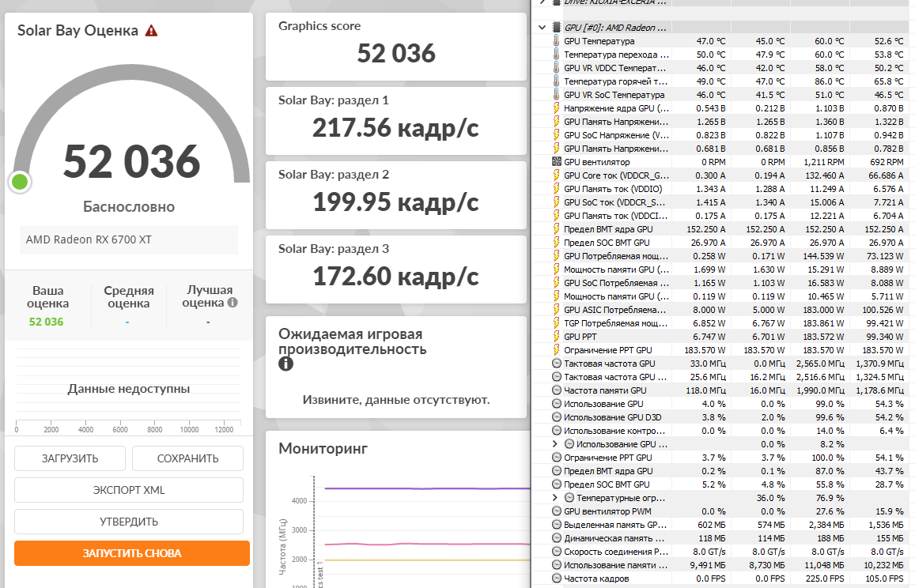Viewport: 915px width, 588px height.
Task: Click thermometer icon of GPU VR VDDC Температура row
Action: 556,68
